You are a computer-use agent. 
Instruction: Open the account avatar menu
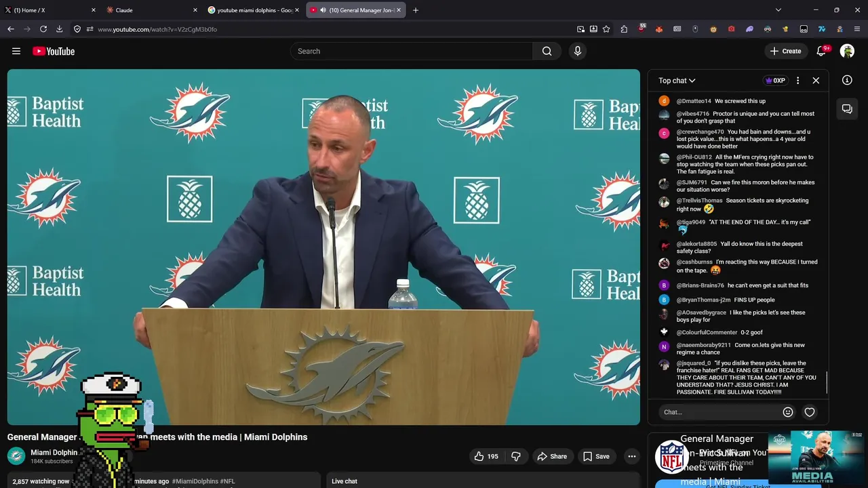(x=847, y=51)
